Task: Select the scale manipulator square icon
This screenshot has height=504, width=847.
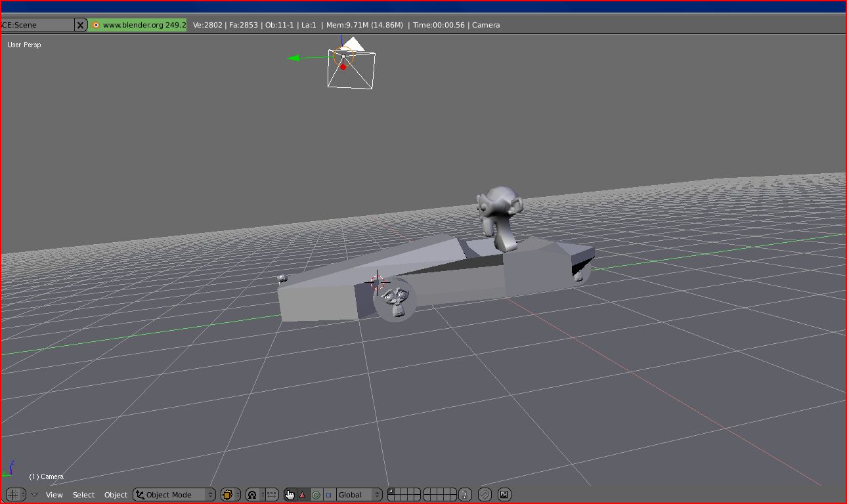Action: pyautogui.click(x=329, y=495)
